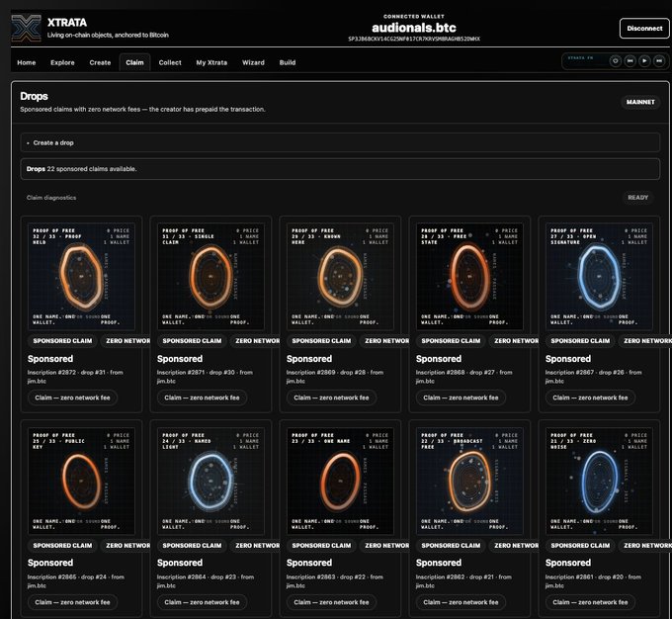Open the 27 / 33 Open Signature thumbnail

pos(599,277)
